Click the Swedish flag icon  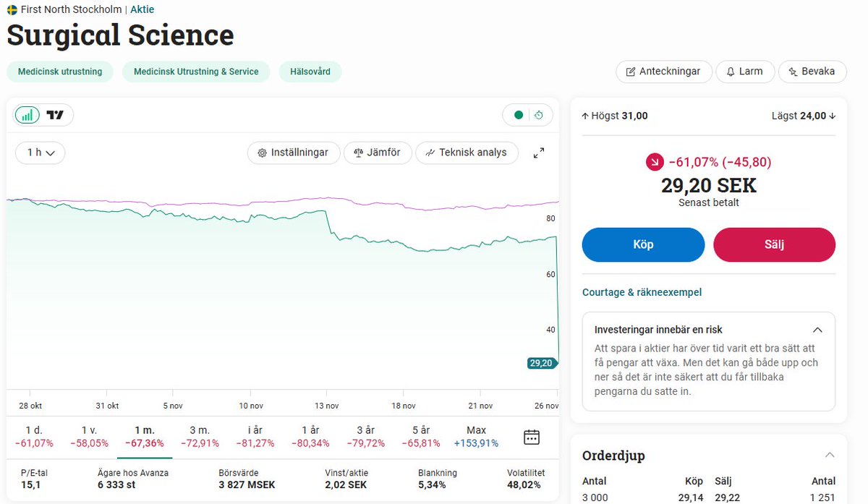[x=12, y=10]
